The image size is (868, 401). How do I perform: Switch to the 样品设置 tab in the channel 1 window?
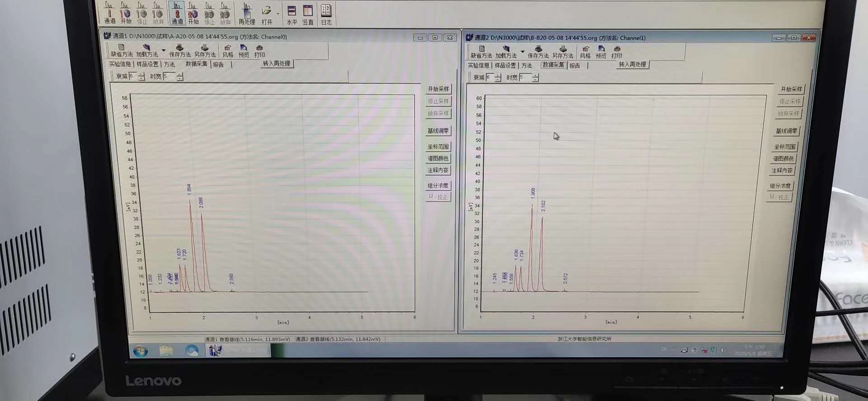147,64
